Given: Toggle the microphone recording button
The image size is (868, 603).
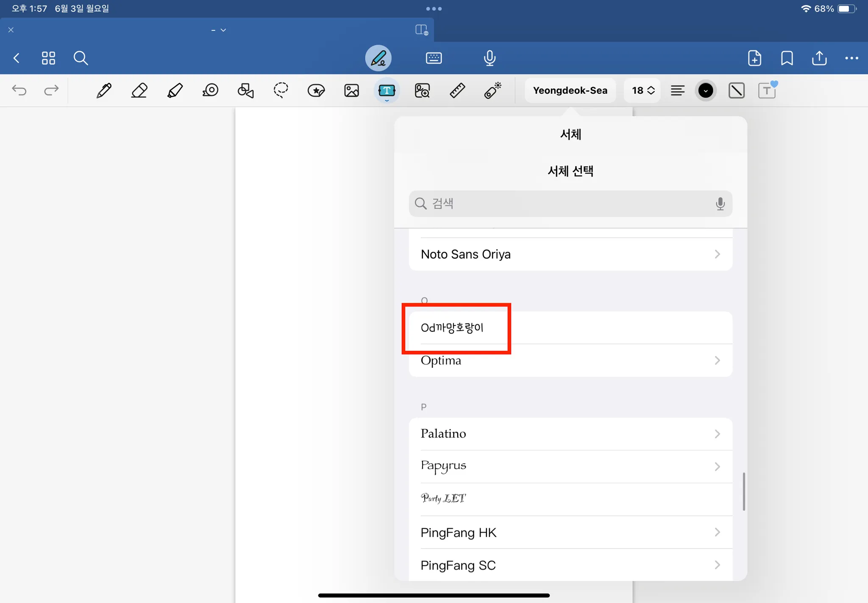Looking at the screenshot, I should [490, 58].
